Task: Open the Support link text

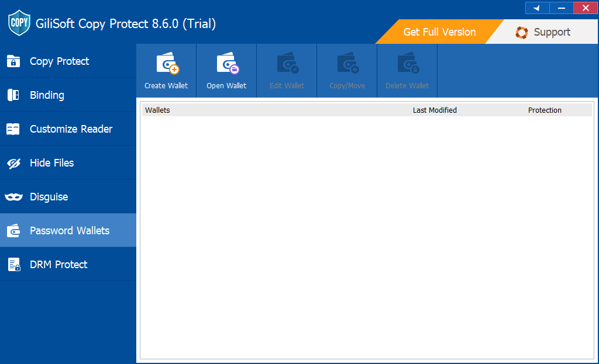Action: point(552,32)
